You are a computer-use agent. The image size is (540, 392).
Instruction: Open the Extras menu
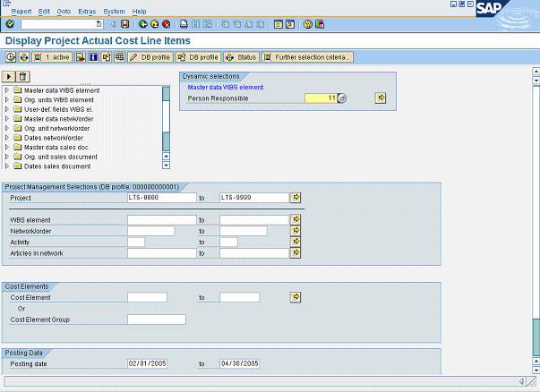tap(87, 12)
